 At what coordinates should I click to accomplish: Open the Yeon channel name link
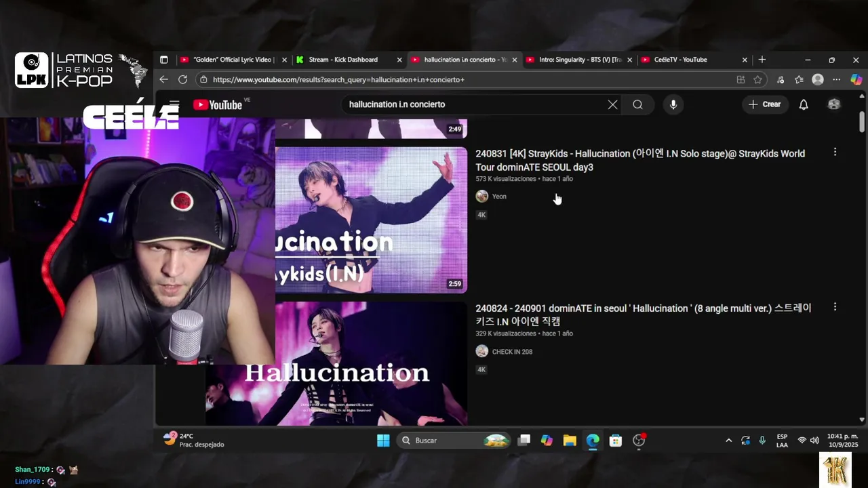(x=499, y=197)
